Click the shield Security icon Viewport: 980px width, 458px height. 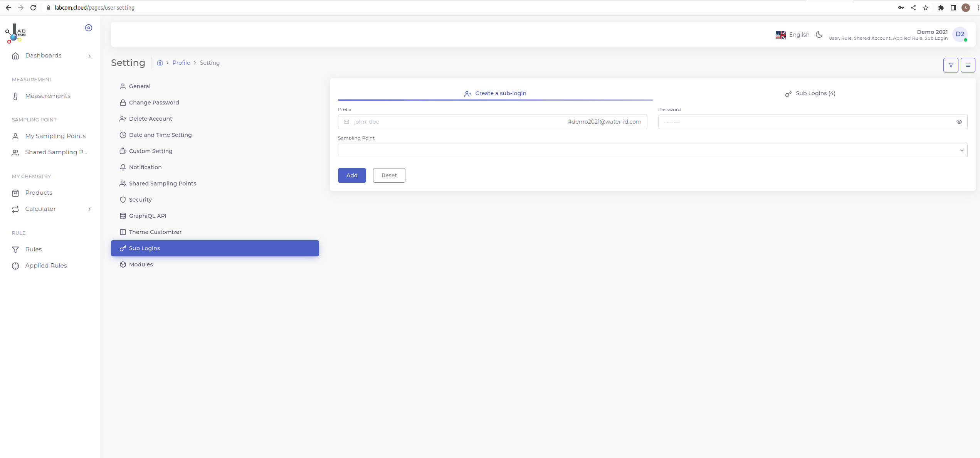tap(123, 200)
